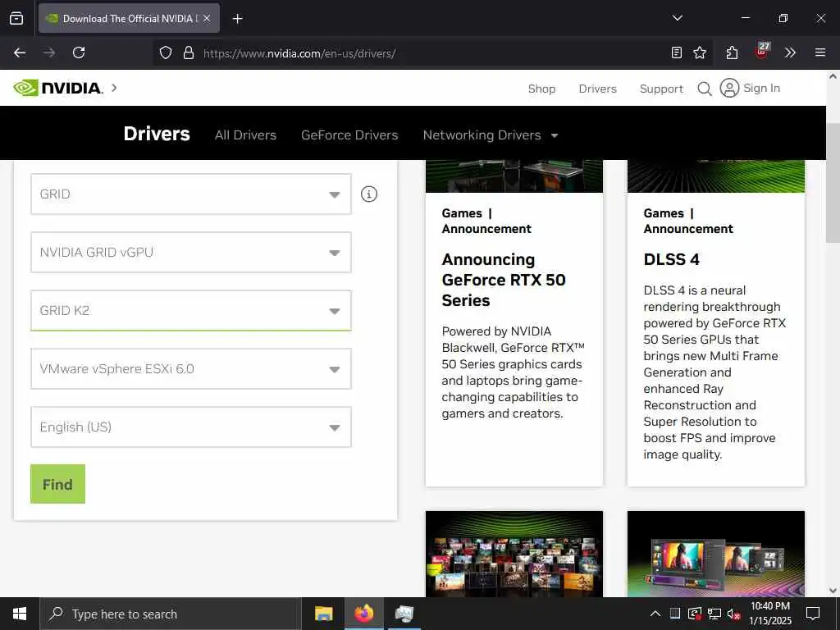Go back with the browser back arrow
The image size is (840, 630).
point(20,52)
